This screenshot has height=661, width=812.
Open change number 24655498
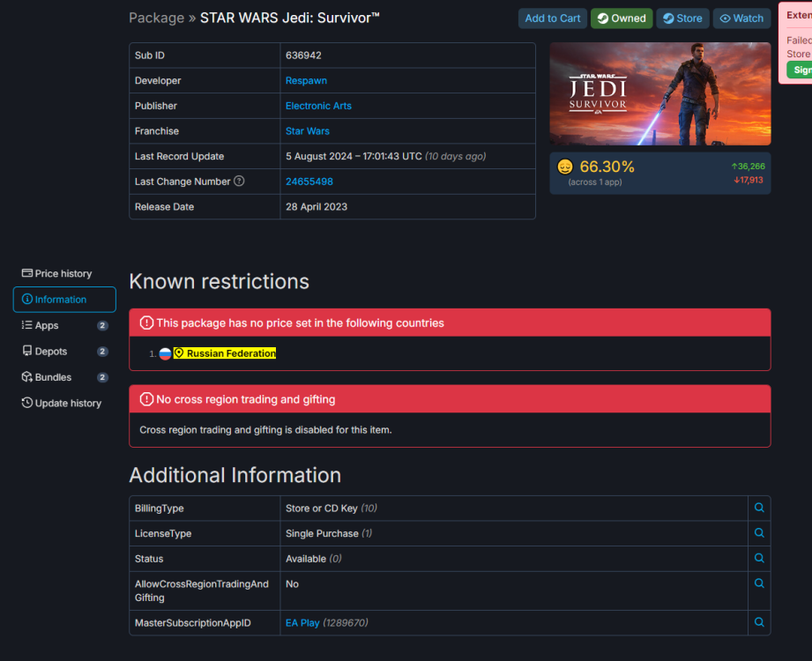pos(309,182)
